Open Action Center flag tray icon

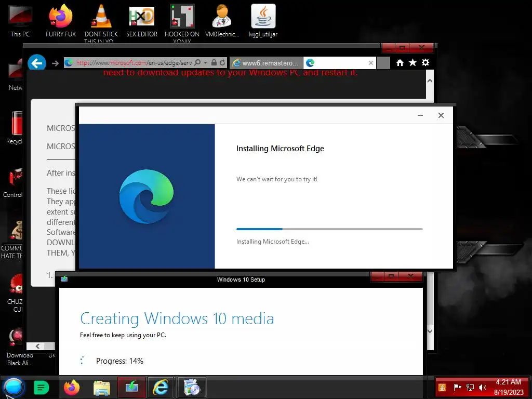click(x=457, y=387)
